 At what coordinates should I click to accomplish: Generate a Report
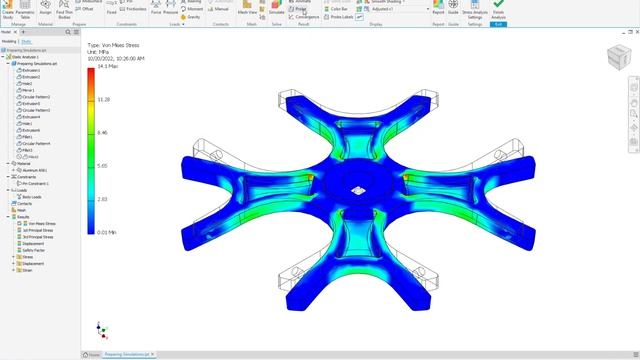[438, 8]
